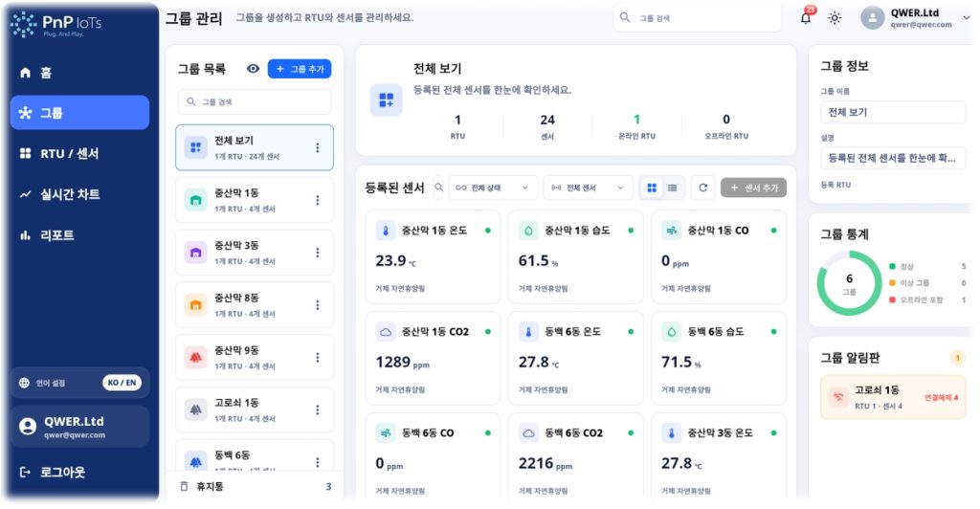Open the notification bell icon
Viewport: 980px width, 509px height.
[806, 17]
